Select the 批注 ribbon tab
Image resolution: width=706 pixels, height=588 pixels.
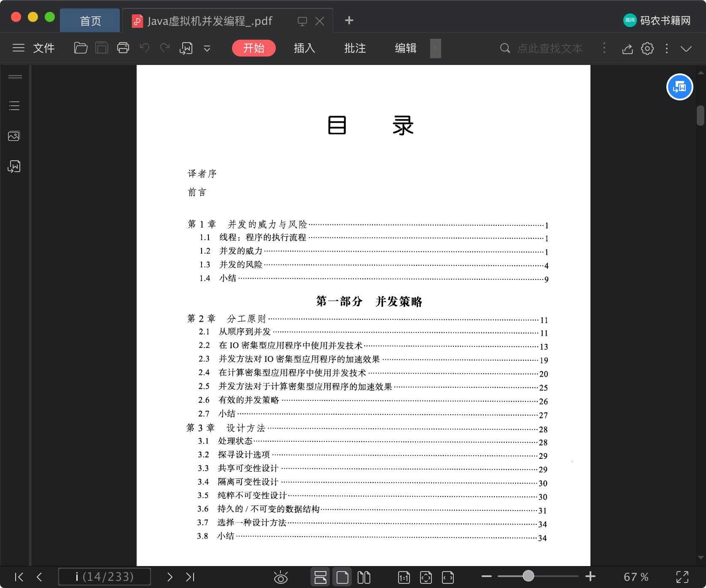pyautogui.click(x=355, y=48)
